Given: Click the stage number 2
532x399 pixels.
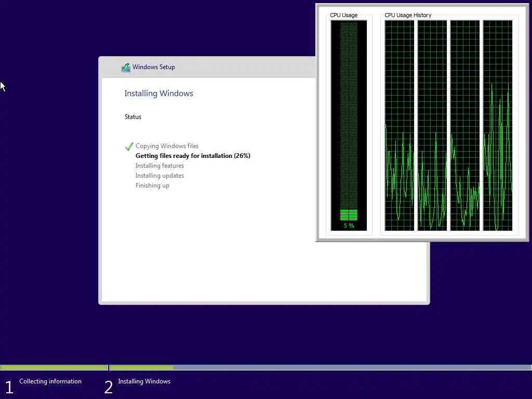Looking at the screenshot, I should click(x=108, y=387).
